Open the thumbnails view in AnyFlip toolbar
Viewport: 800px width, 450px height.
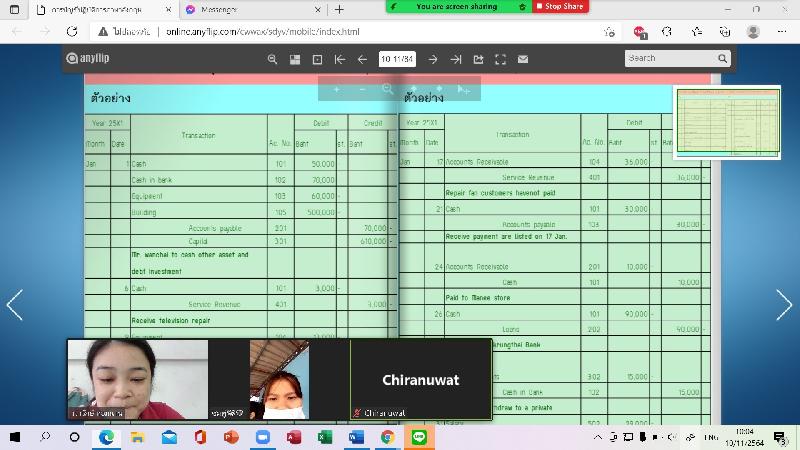coord(295,59)
